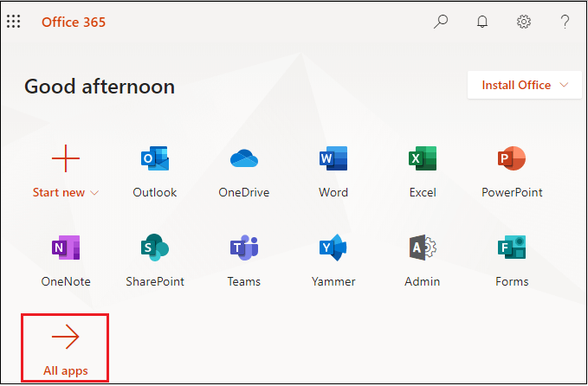Click the PowerPoint text label
Image resolution: width=588 pixels, height=386 pixels.
tap(512, 192)
